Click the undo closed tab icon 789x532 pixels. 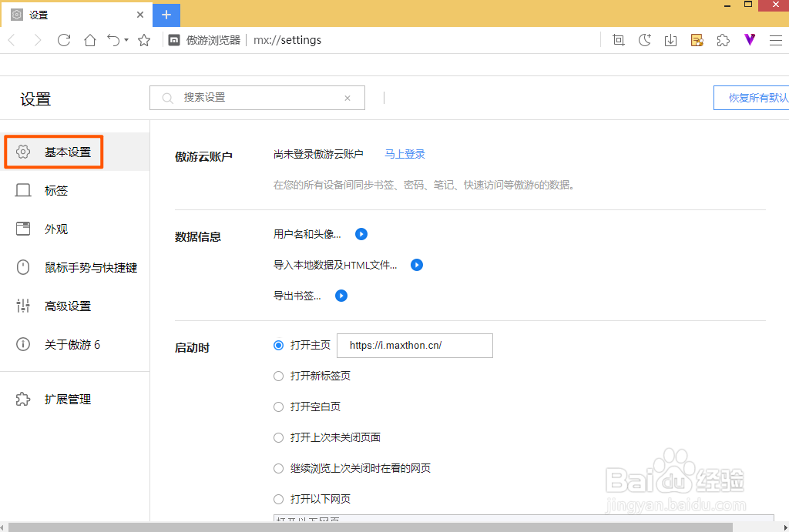click(114, 40)
